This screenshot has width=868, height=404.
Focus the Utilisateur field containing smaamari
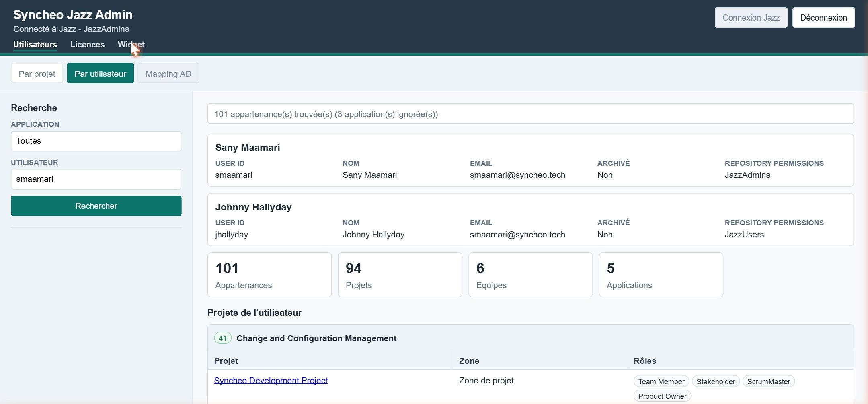click(x=96, y=179)
